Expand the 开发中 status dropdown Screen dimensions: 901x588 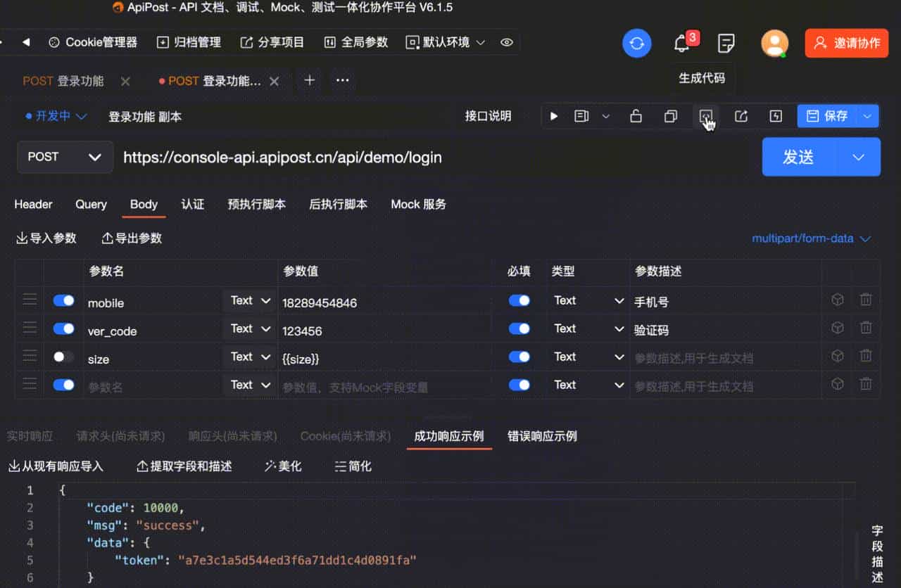pyautogui.click(x=55, y=116)
